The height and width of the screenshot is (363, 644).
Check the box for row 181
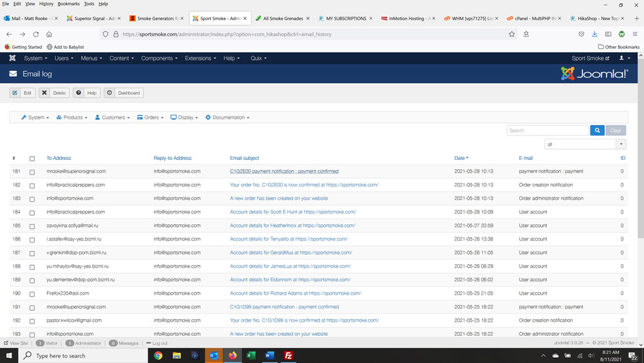tap(32, 172)
